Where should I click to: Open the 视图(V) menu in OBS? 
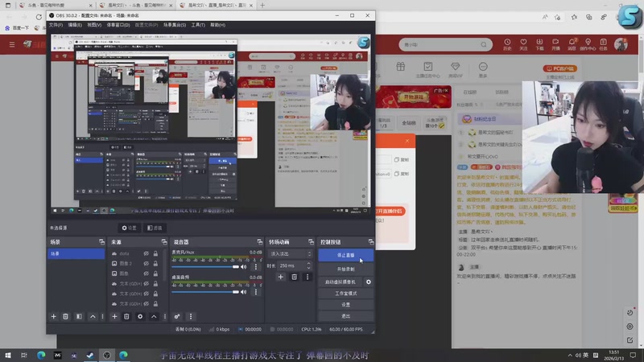point(94,25)
